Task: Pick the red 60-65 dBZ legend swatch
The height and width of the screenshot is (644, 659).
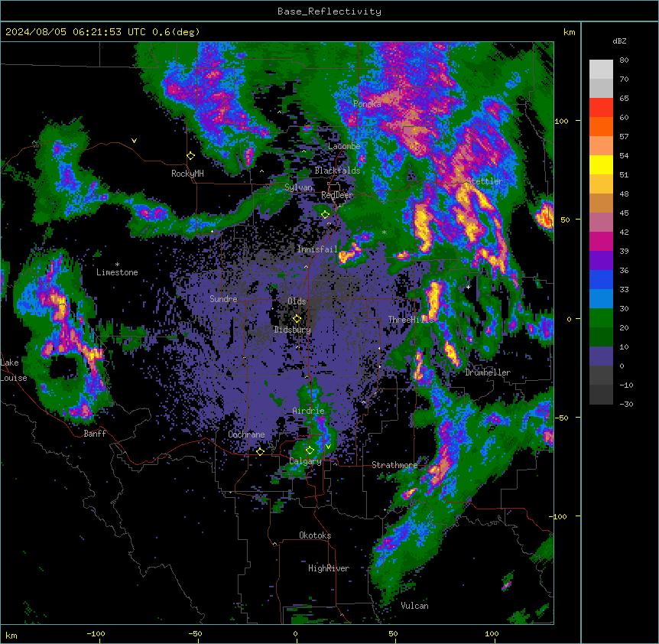Action: point(601,108)
